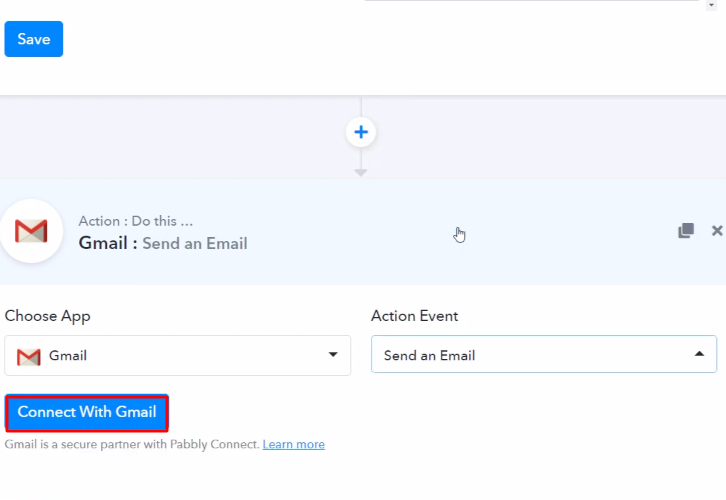This screenshot has height=500, width=726.
Task: Click the Gmail secure partner note text
Action: 132,444
